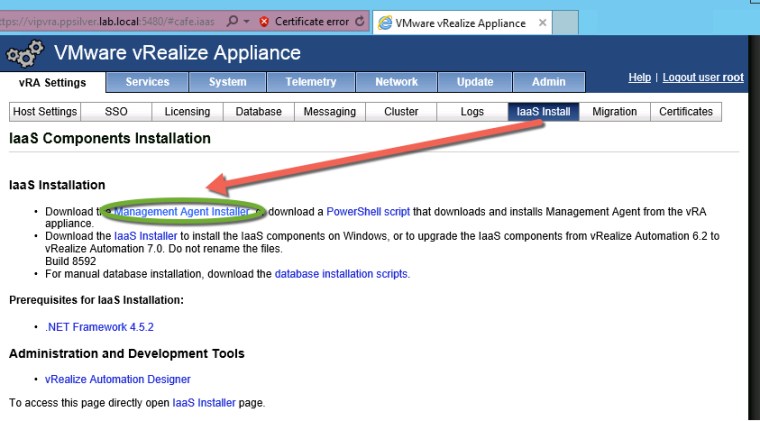Click the Build 8592 text

(x=71, y=261)
